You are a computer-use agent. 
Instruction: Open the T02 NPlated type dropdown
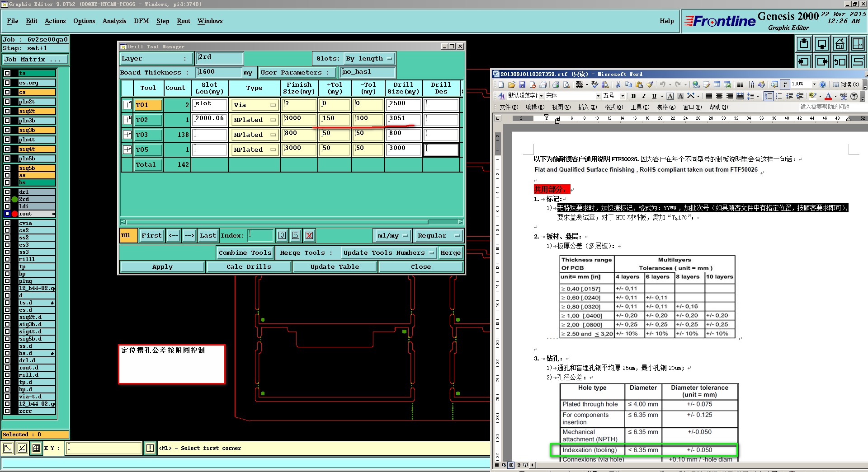pyautogui.click(x=254, y=120)
